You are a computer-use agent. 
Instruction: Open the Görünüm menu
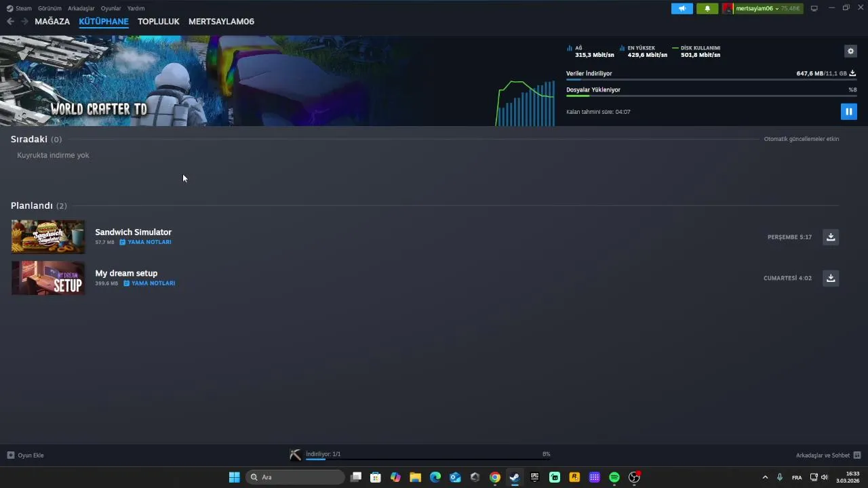50,8
